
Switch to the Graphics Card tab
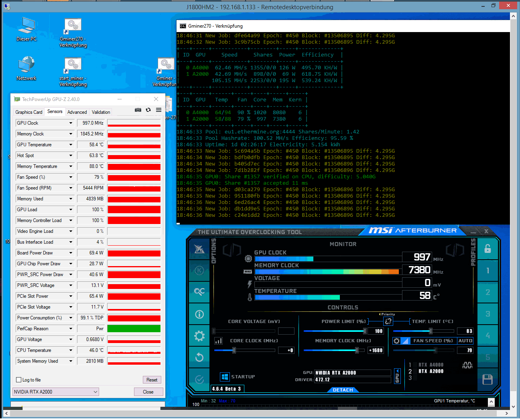tap(29, 112)
